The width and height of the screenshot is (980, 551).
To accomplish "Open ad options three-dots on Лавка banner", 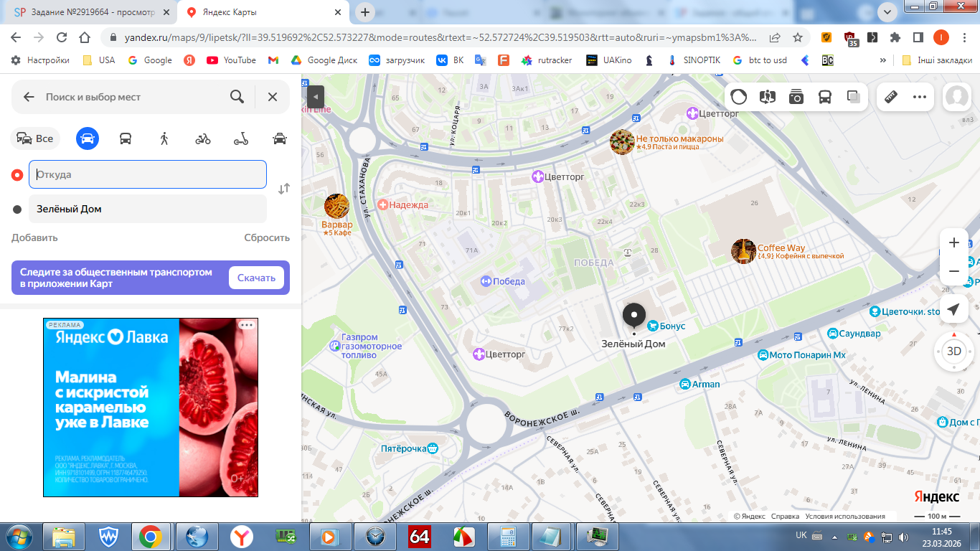I will 247,325.
